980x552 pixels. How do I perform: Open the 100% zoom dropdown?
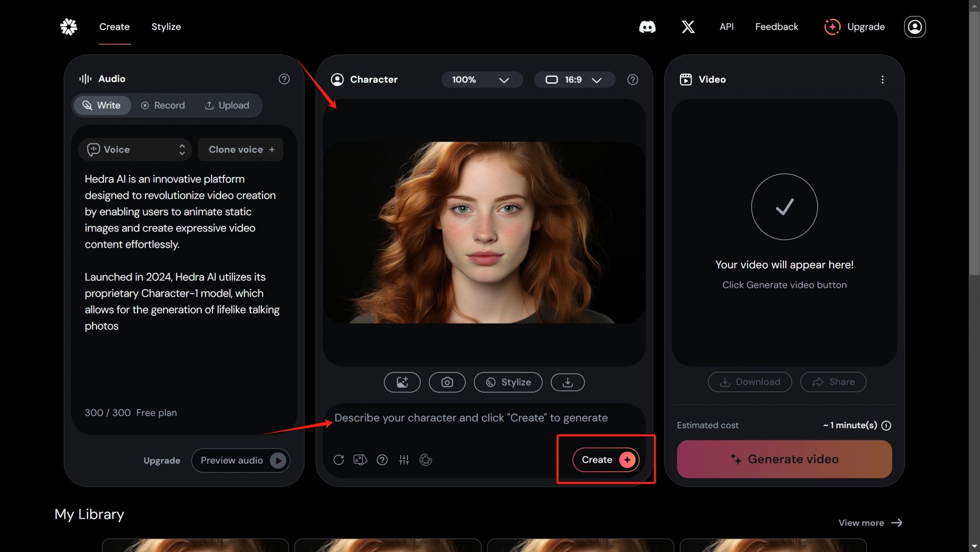pos(482,80)
